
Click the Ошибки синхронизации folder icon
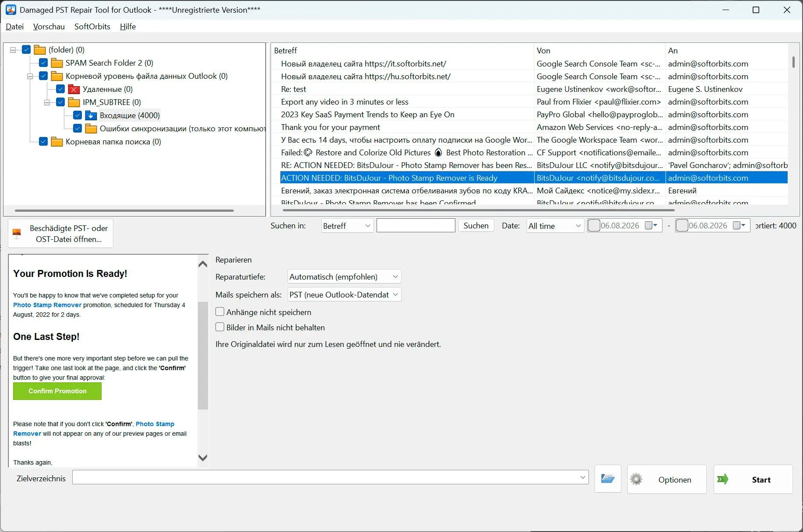pyautogui.click(x=91, y=129)
